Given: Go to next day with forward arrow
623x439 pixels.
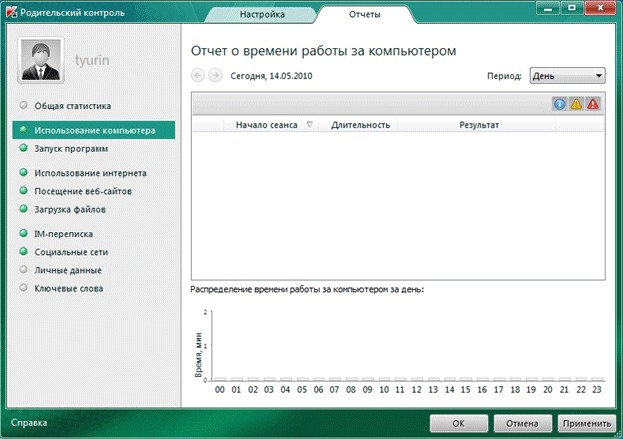Looking at the screenshot, I should coord(215,75).
